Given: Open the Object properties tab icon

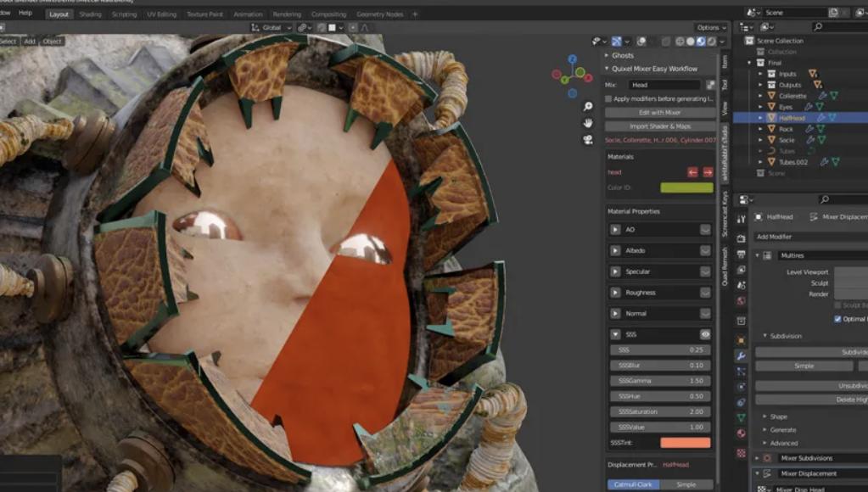Looking at the screenshot, I should 742,340.
